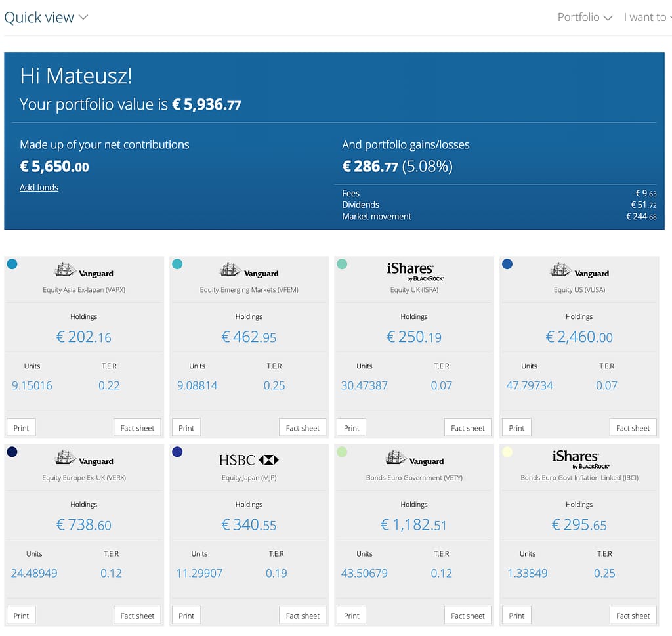Viewport: 672px width, 636px height.
Task: Click units value 43.50679
Action: pos(364,573)
